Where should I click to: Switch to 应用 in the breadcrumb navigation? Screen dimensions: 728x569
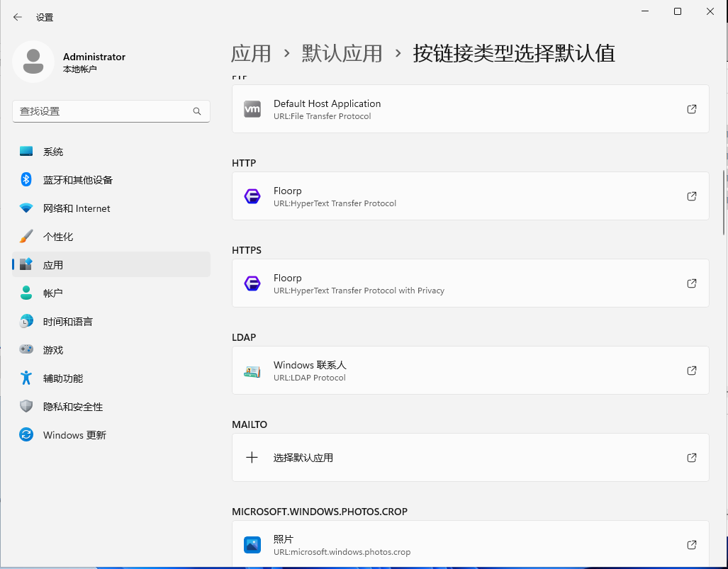[250, 53]
